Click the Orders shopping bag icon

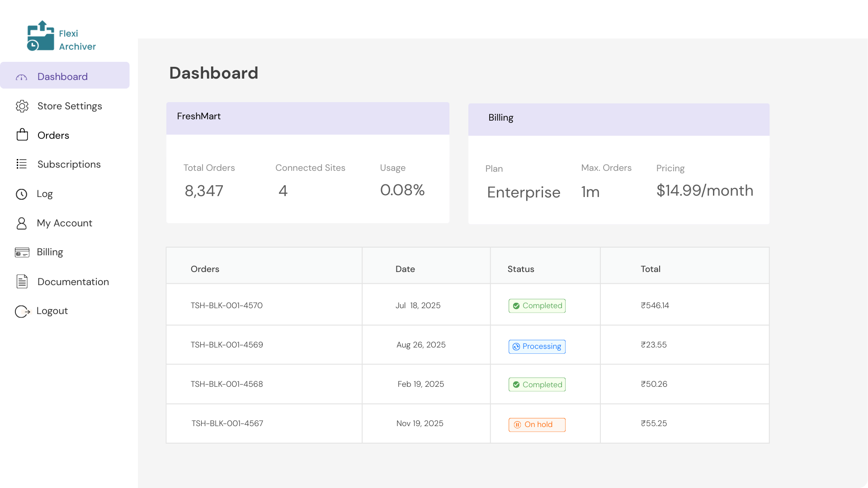[x=22, y=135]
